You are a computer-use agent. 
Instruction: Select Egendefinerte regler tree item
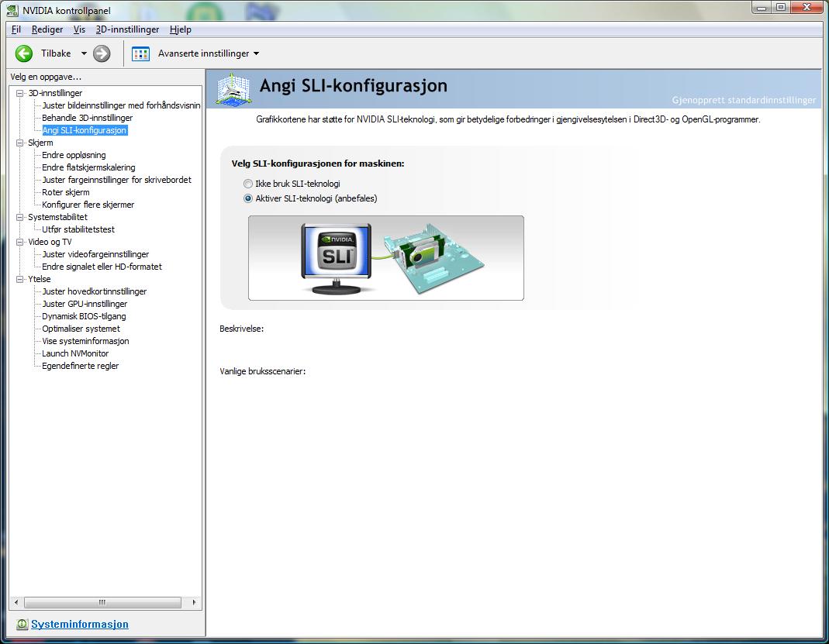pyautogui.click(x=81, y=366)
